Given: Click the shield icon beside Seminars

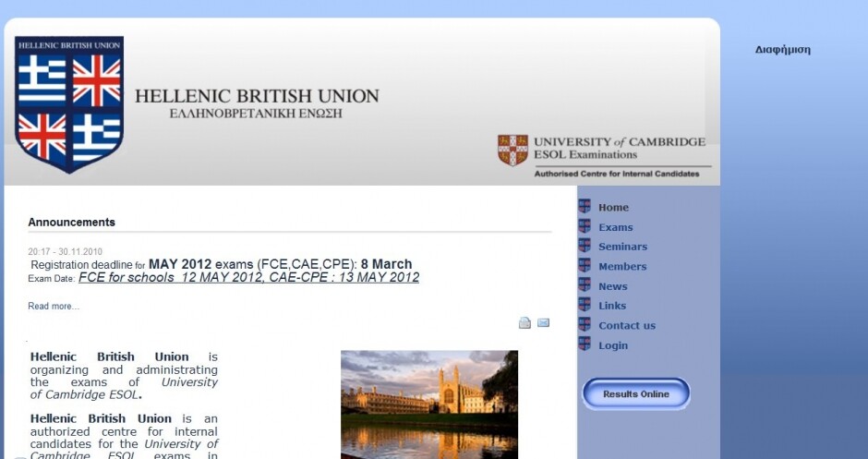Looking at the screenshot, I should (x=585, y=246).
